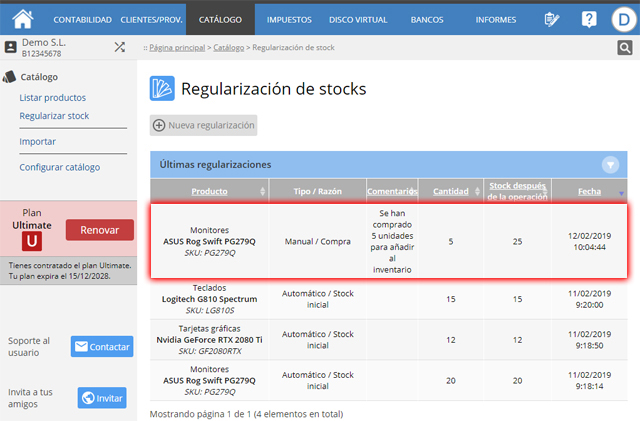The width and height of the screenshot is (640, 421).
Task: Click the date 12/02/2019 10:04:44
Action: point(589,241)
